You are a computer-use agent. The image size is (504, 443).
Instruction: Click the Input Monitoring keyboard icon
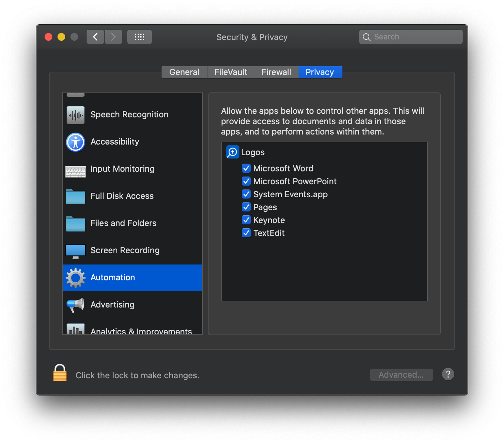pos(76,171)
